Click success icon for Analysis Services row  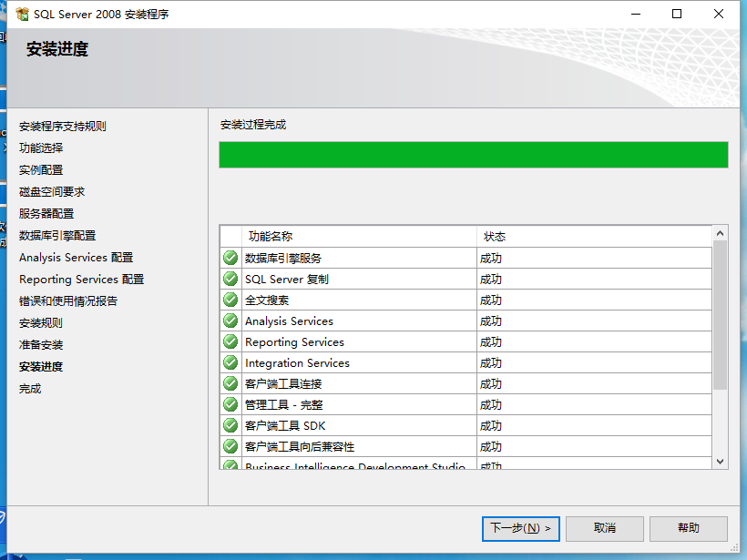click(230, 321)
